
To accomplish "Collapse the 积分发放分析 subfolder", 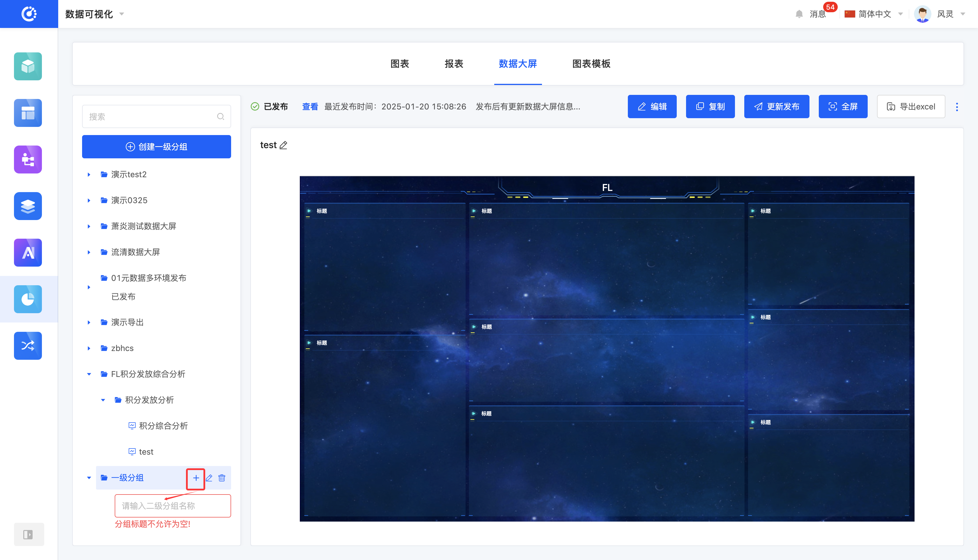I will click(103, 400).
